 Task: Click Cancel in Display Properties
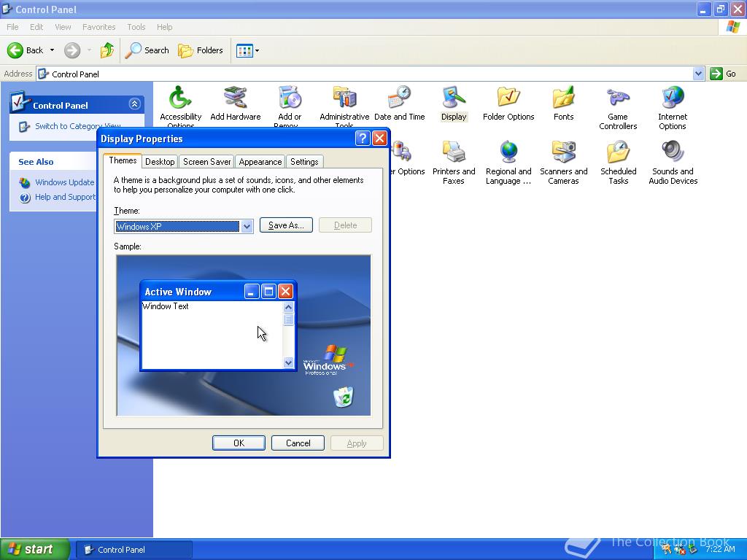pyautogui.click(x=298, y=443)
